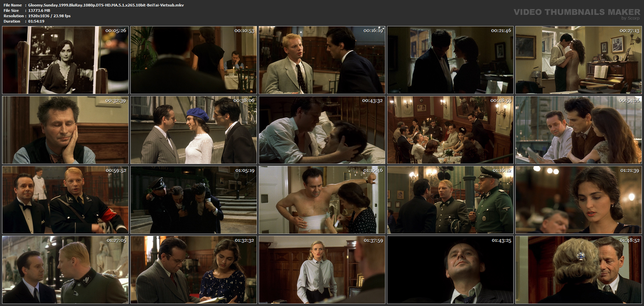Image resolution: width=644 pixels, height=306 pixels.
Task: Select the frame timestamped 00:16:19
Action: tap(322, 60)
